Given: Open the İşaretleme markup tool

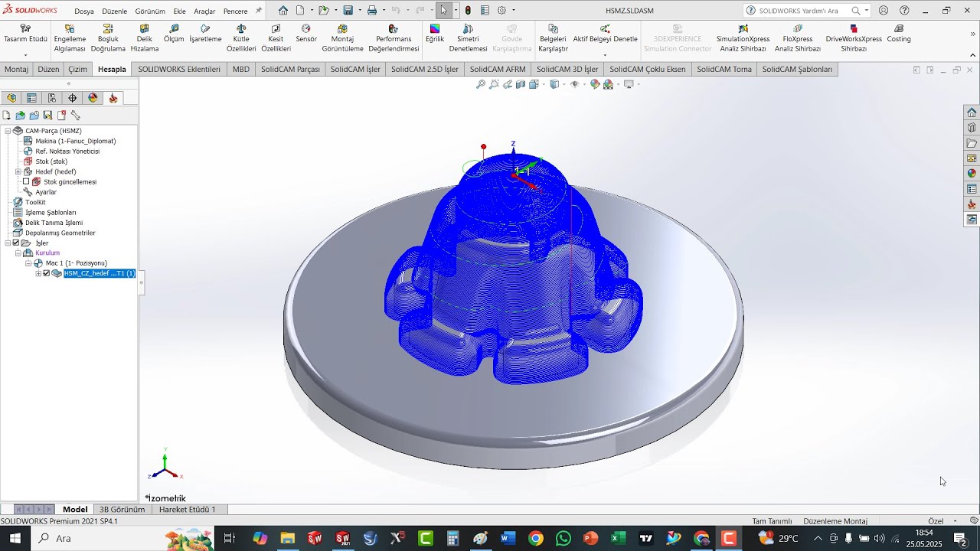Looking at the screenshot, I should click(x=205, y=34).
